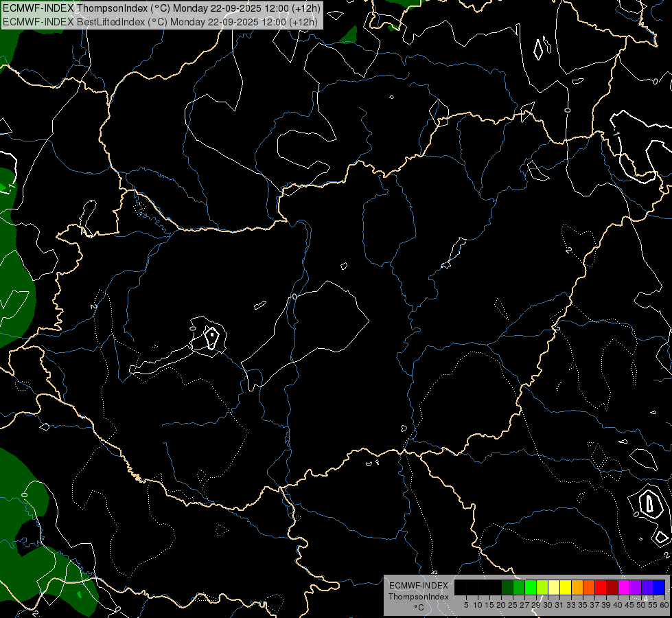The width and height of the screenshot is (672, 618).
Task: Click the legend tick value 31
Action: (x=559, y=605)
